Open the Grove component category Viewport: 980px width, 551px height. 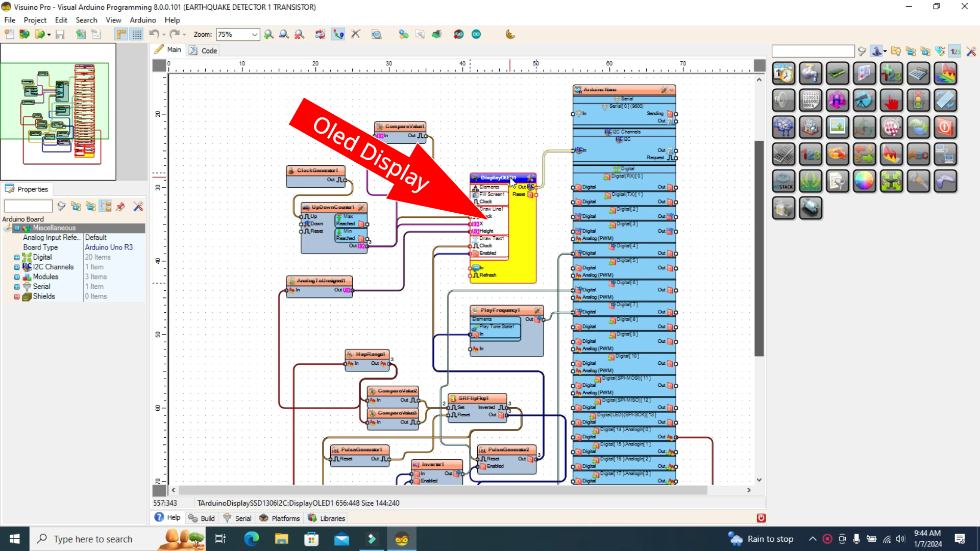click(x=811, y=181)
